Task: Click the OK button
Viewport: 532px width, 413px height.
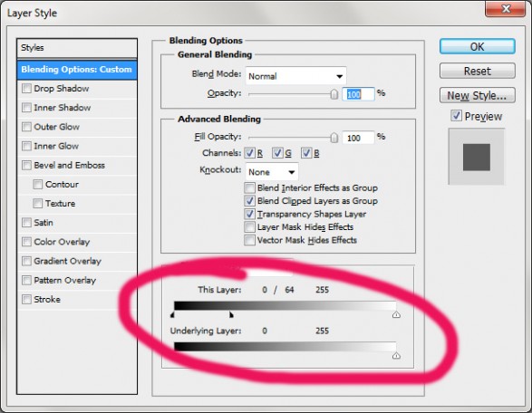Action: tap(477, 46)
